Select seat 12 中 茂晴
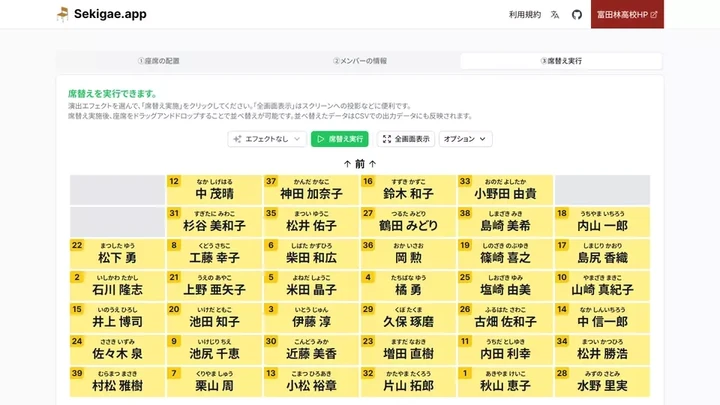 point(214,190)
